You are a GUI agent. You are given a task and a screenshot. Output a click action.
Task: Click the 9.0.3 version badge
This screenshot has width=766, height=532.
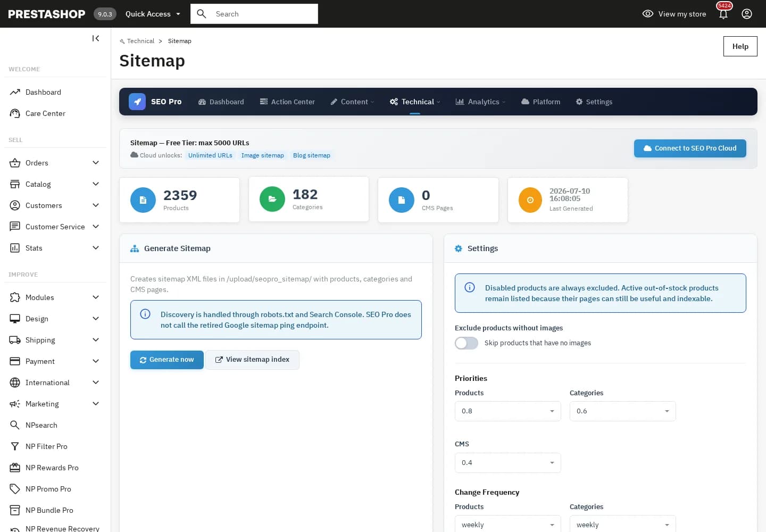[x=105, y=14]
